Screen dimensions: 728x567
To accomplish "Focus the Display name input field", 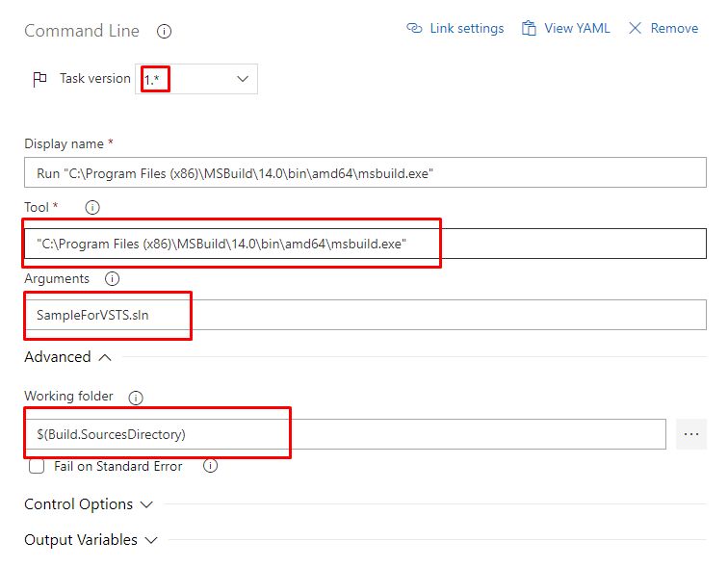I will click(365, 172).
